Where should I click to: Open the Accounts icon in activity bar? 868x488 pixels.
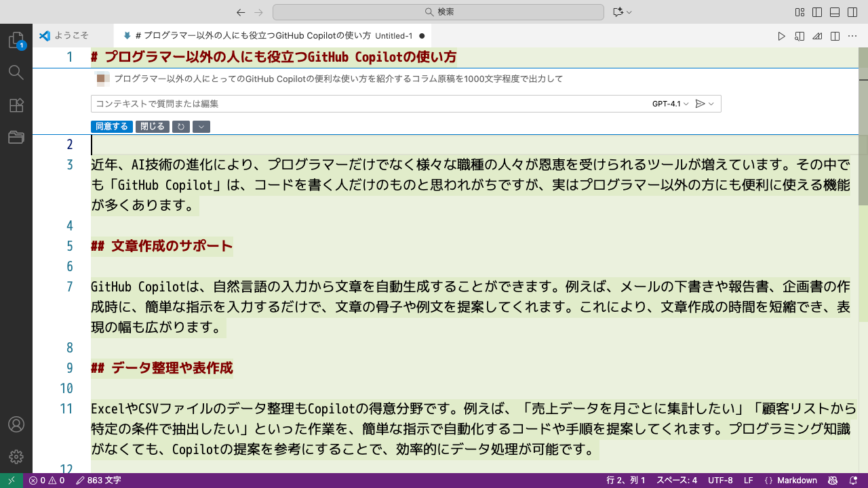point(16,424)
